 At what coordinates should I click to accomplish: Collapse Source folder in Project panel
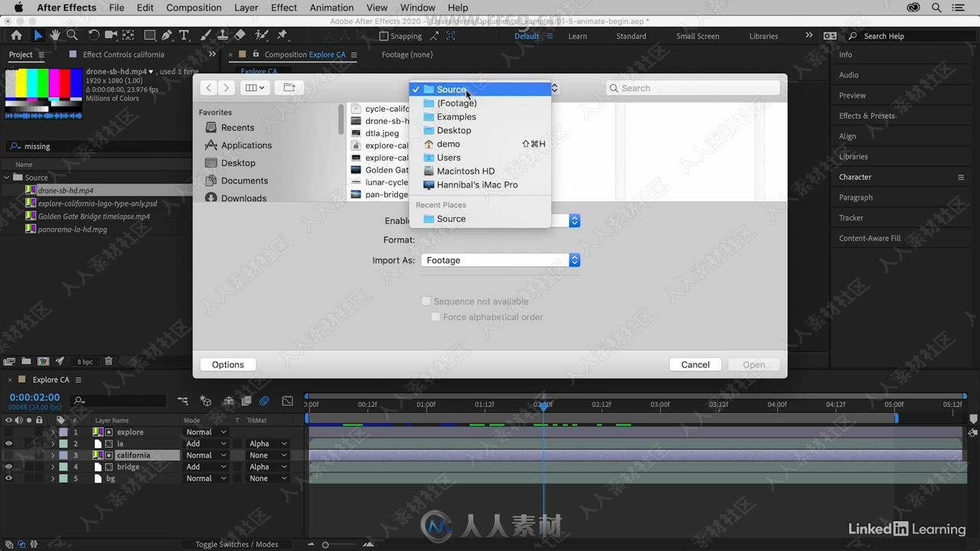(x=7, y=178)
